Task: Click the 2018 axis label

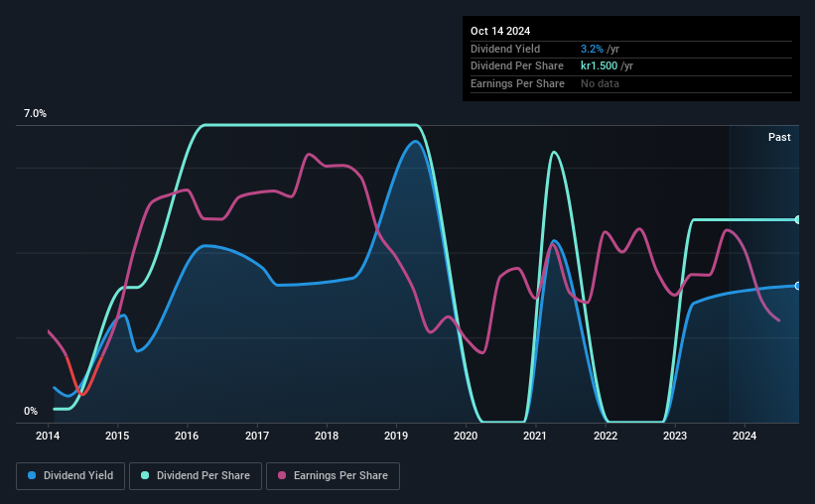Action: [327, 436]
